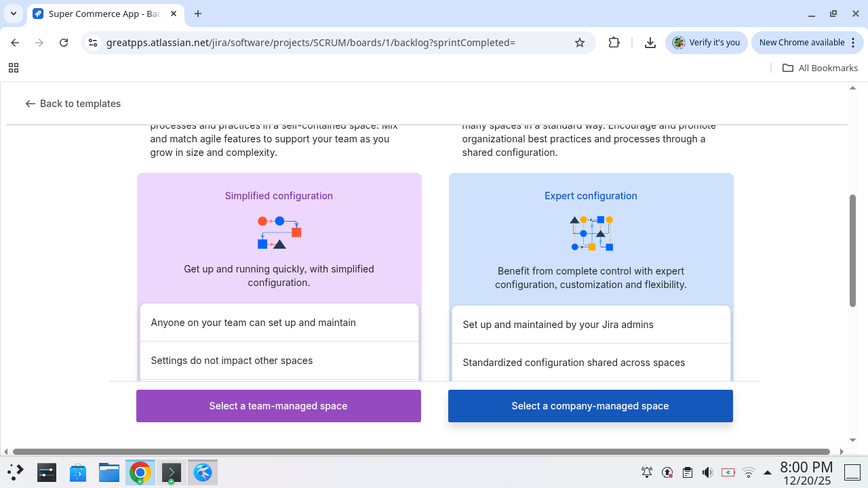
Task: Click 'Standardized configuration shared across spaces' row
Action: [591, 363]
